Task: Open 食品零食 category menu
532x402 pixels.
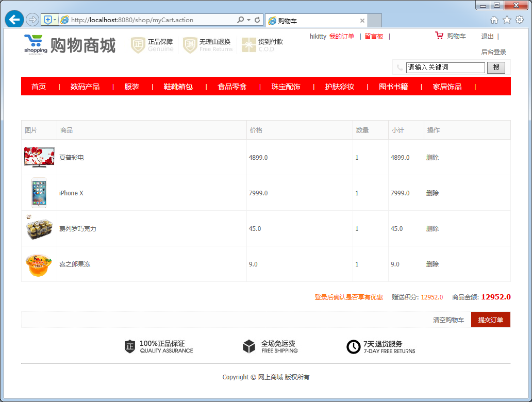Action: click(232, 87)
